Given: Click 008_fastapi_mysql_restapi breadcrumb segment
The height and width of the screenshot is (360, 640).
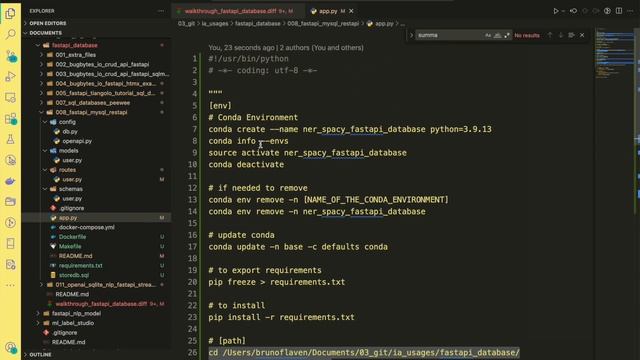Looking at the screenshot, I should coord(323,24).
